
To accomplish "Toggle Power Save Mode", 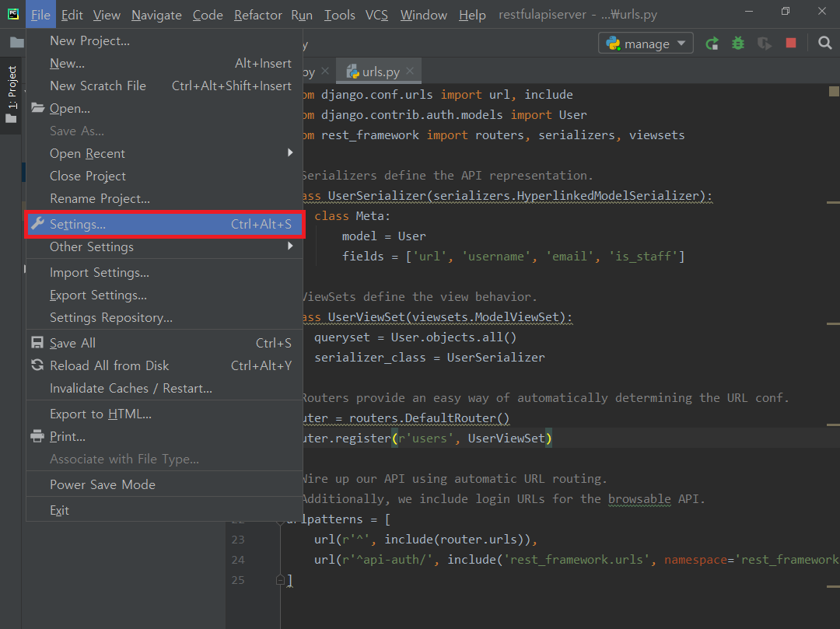I will click(x=164, y=484).
